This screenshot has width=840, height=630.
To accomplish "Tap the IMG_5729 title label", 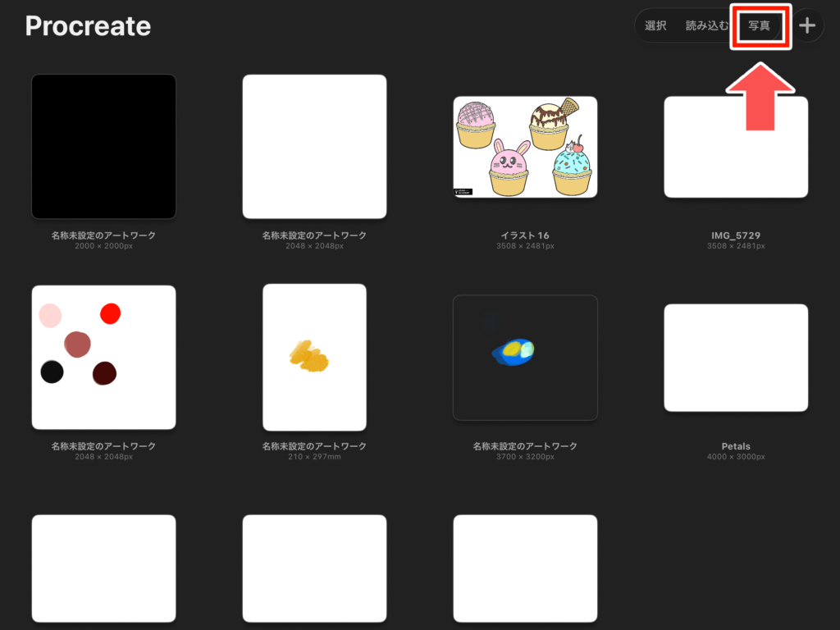I will (x=736, y=235).
